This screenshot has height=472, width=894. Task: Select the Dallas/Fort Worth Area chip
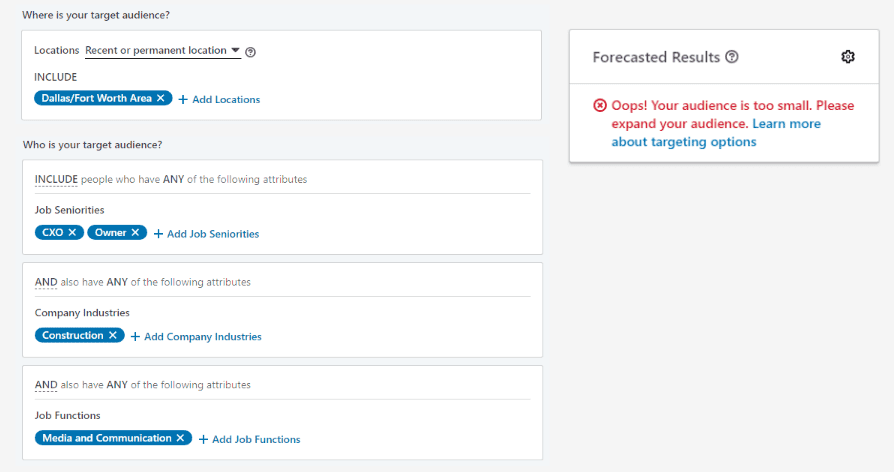pos(96,99)
